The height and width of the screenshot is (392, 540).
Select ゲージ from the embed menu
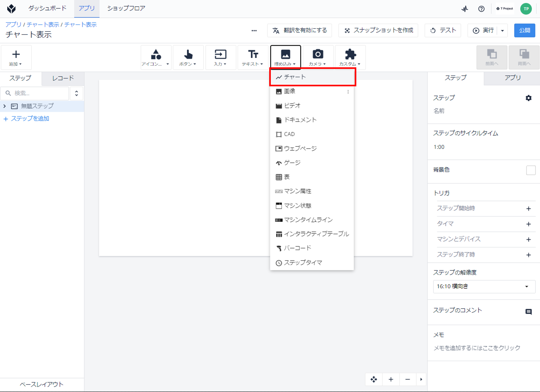click(x=312, y=163)
